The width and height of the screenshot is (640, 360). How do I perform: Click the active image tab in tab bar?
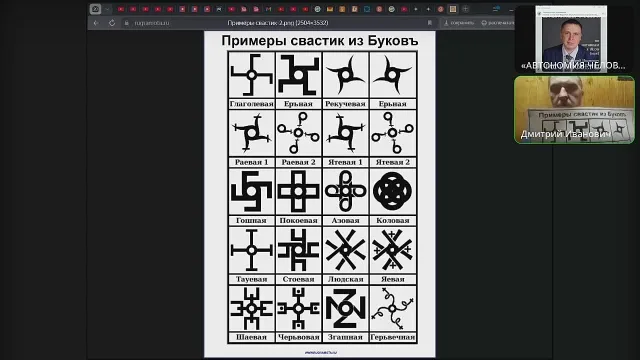(x=453, y=9)
